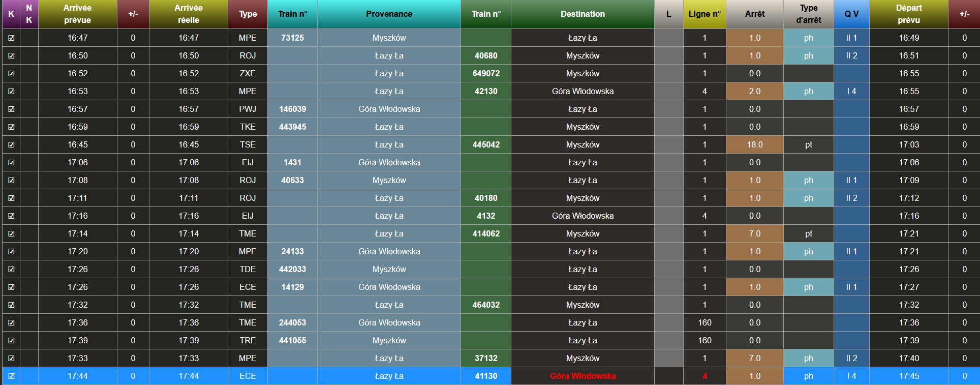The width and height of the screenshot is (980, 385).
Task: Click departure time 16:49
Action: pos(909,38)
